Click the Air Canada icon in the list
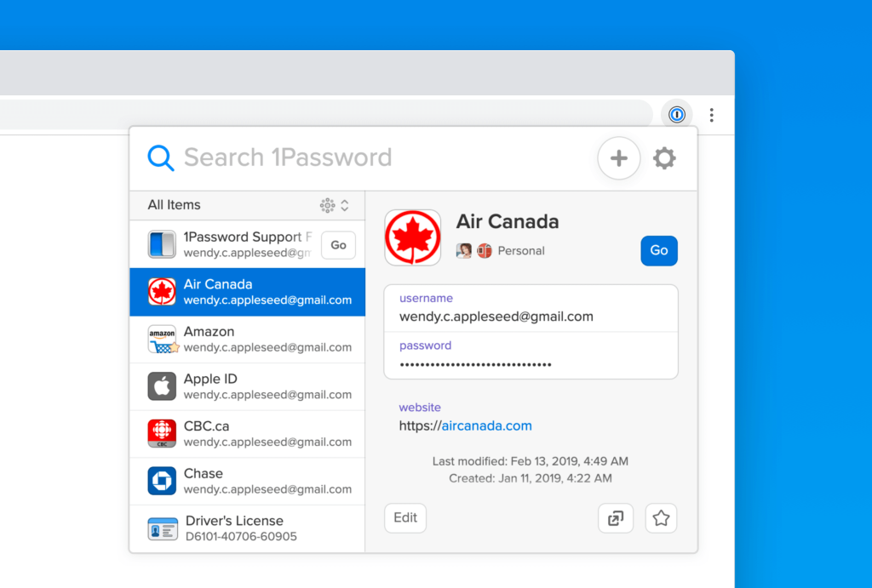Image resolution: width=872 pixels, height=588 pixels. tap(162, 292)
